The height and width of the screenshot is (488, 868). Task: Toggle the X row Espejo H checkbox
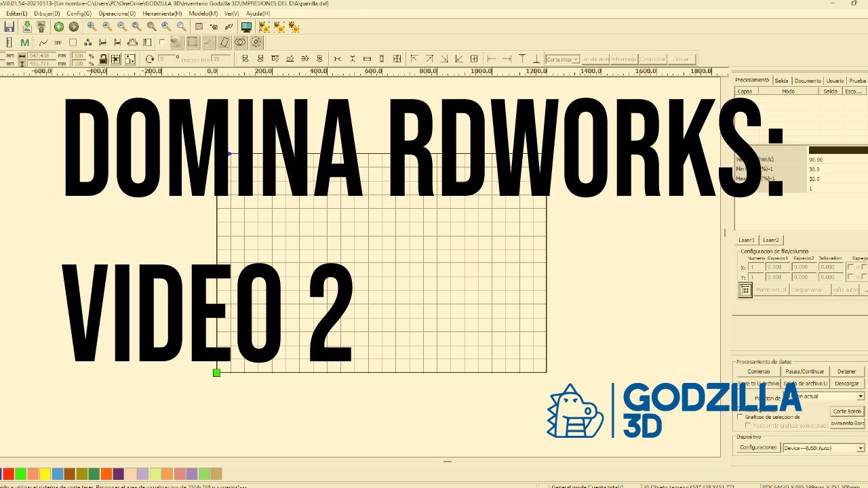[851, 267]
